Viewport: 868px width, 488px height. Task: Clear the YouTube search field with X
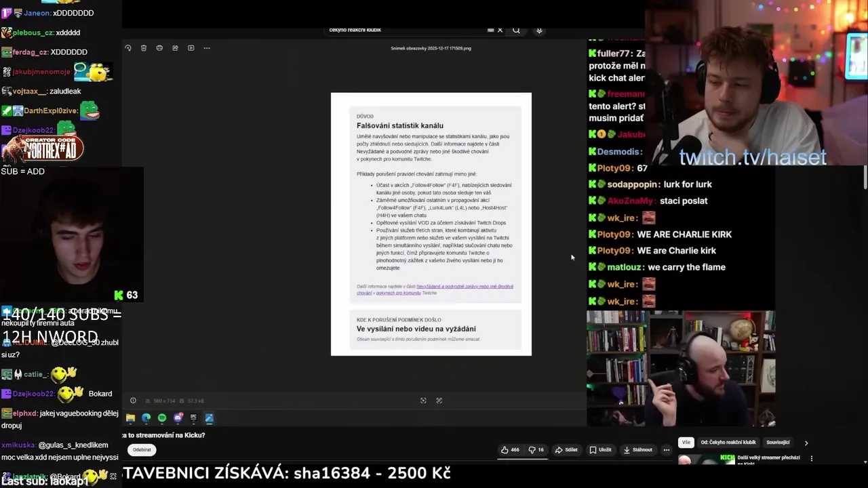[x=500, y=30]
